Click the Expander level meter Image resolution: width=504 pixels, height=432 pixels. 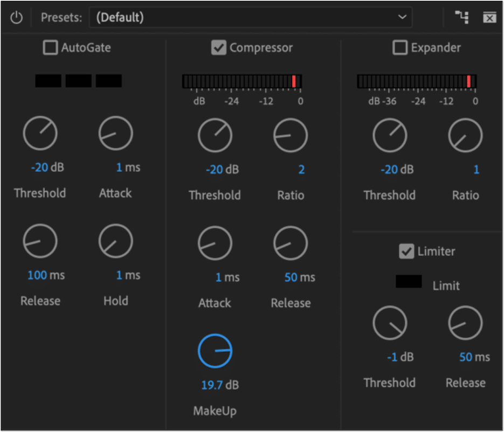coord(417,80)
